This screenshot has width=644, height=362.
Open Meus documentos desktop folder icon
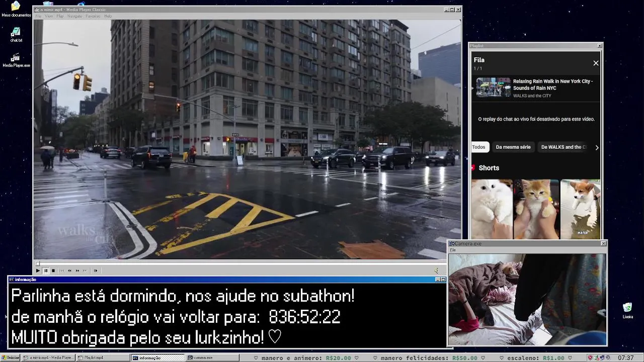[16, 9]
